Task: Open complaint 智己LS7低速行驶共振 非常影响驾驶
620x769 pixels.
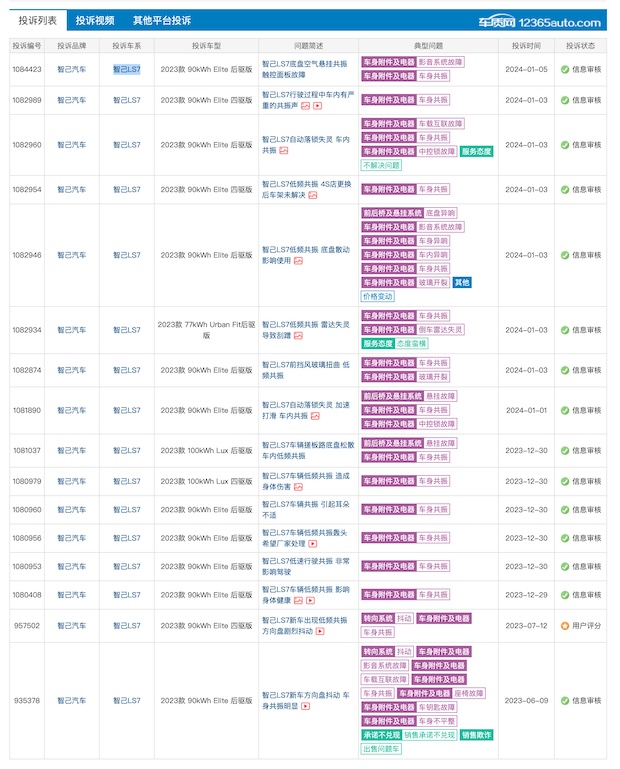Action: 306,566
